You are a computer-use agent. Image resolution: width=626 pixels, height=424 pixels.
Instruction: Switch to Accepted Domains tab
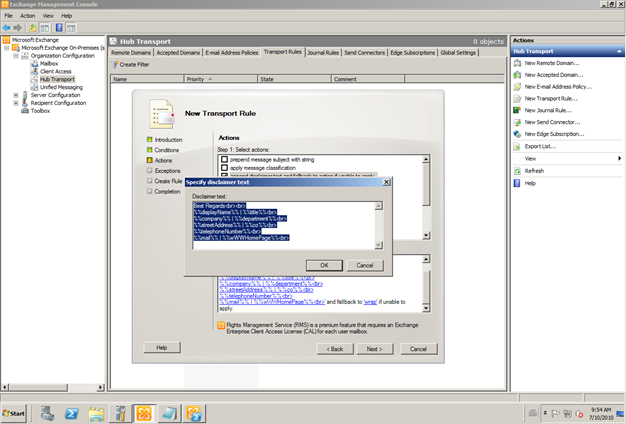(x=178, y=53)
